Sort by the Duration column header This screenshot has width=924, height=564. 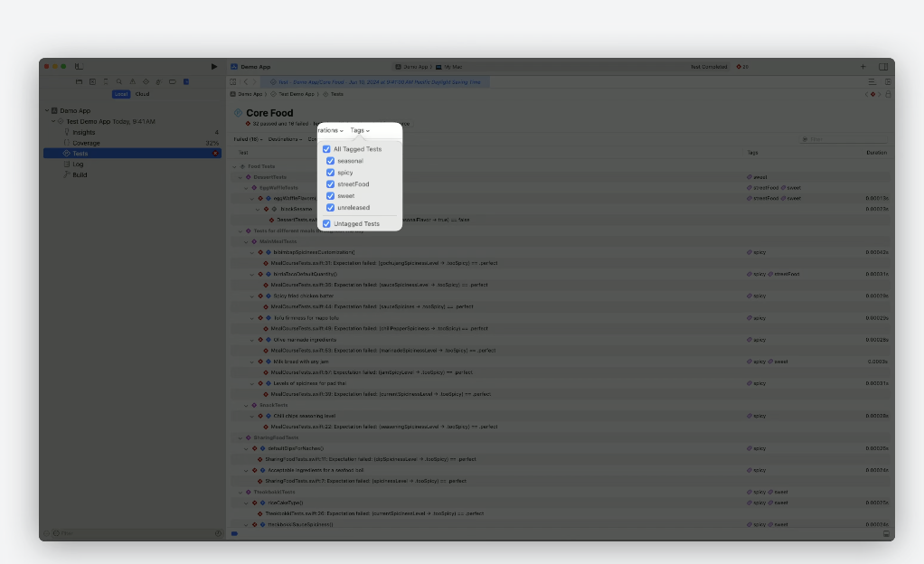(x=877, y=153)
